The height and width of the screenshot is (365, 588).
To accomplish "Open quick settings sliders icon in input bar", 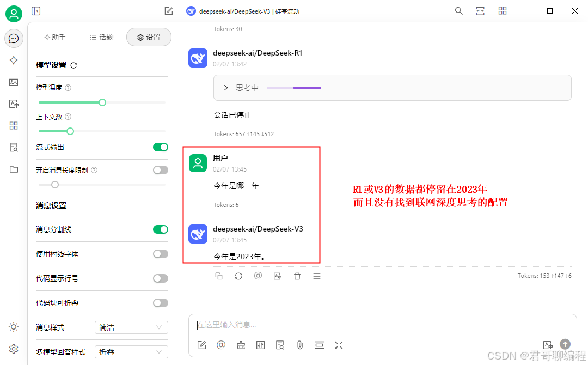I will pos(261,345).
